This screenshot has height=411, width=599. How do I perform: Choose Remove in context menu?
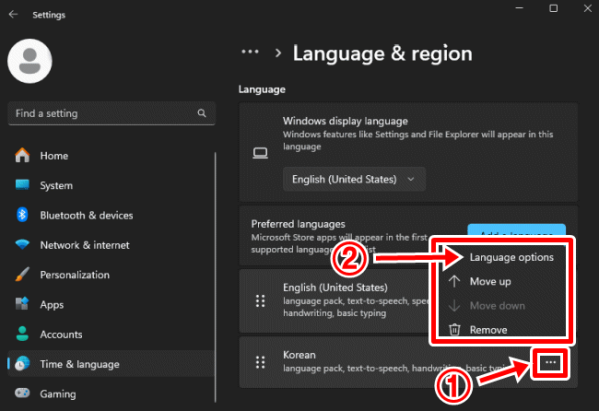(488, 330)
